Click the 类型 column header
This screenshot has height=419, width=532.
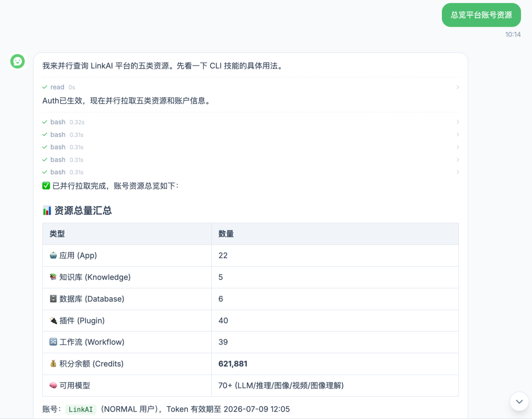point(57,234)
